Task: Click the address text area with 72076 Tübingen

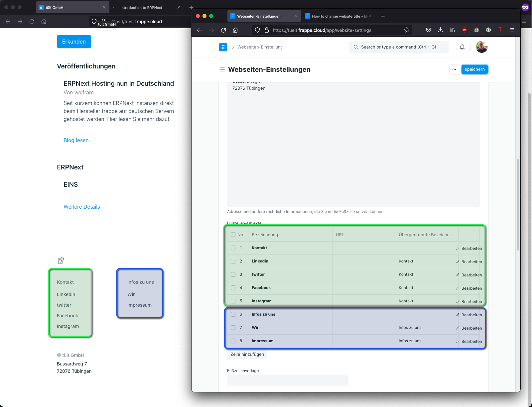Action: pos(353,144)
